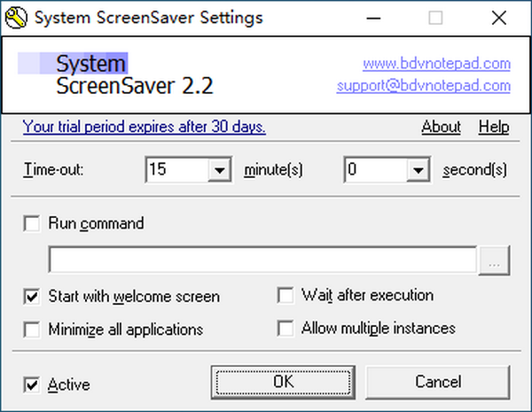Click the browse button next to command field
This screenshot has width=532, height=412.
pyautogui.click(x=495, y=261)
